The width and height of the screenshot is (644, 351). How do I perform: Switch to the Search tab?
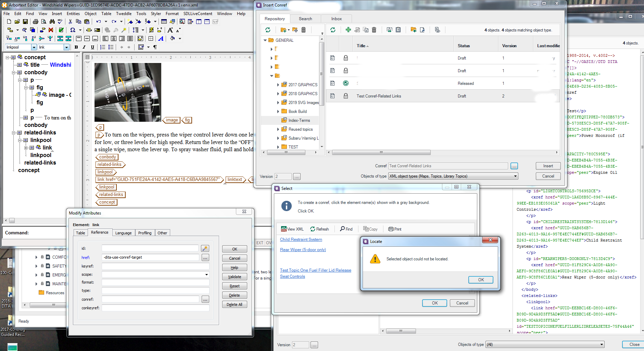coord(305,19)
